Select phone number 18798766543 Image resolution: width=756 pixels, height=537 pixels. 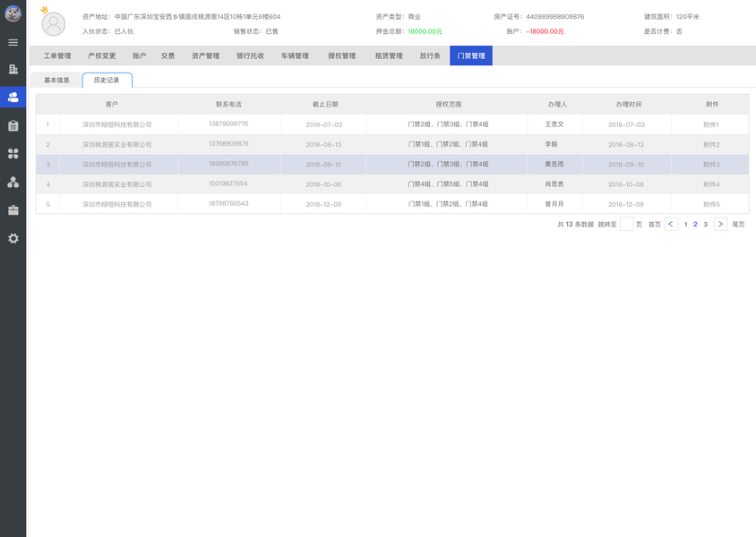point(228,204)
